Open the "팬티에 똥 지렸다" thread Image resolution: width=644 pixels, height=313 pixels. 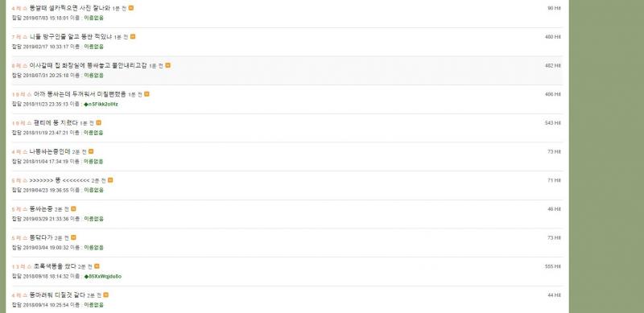coord(56,123)
